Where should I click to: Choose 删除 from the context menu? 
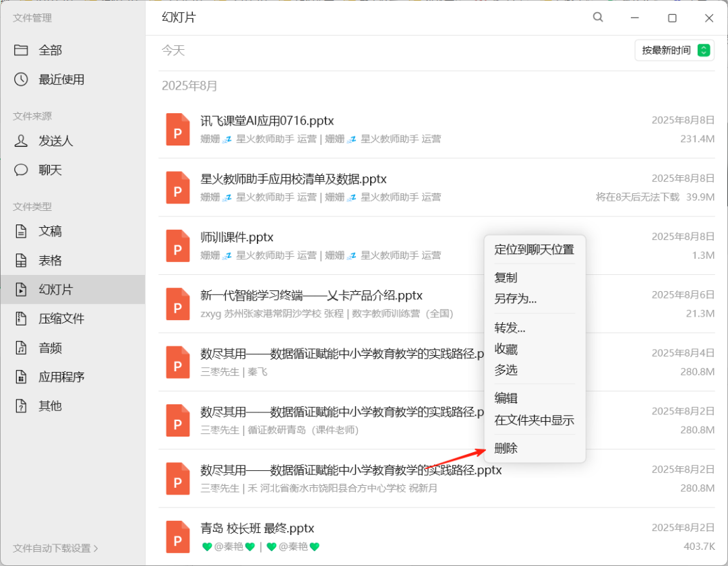pos(506,448)
